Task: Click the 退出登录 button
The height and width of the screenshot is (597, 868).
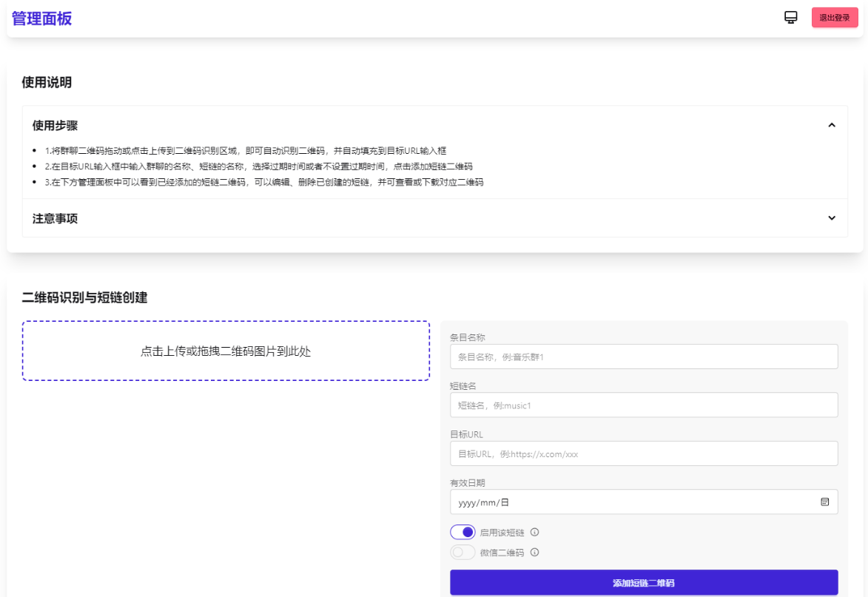Action: (x=834, y=18)
